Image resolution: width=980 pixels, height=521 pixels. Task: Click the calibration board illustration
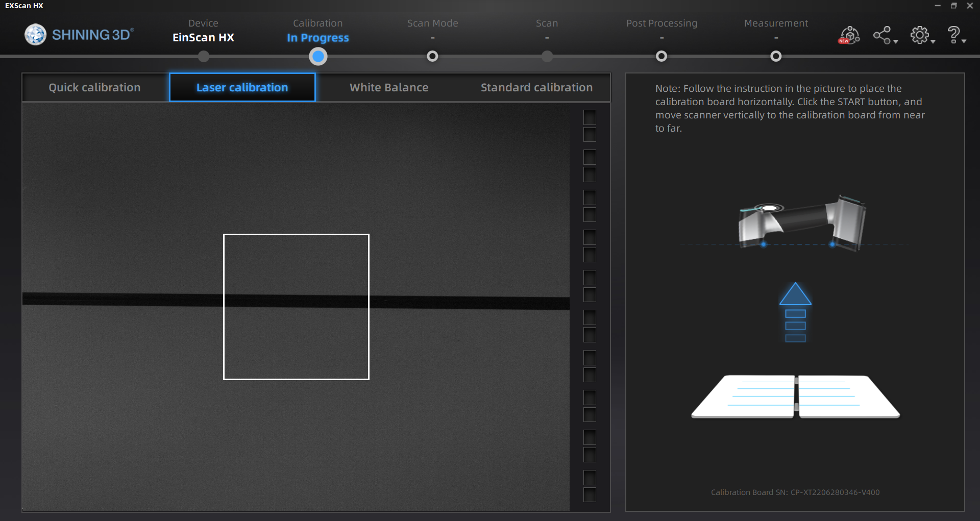[795, 397]
